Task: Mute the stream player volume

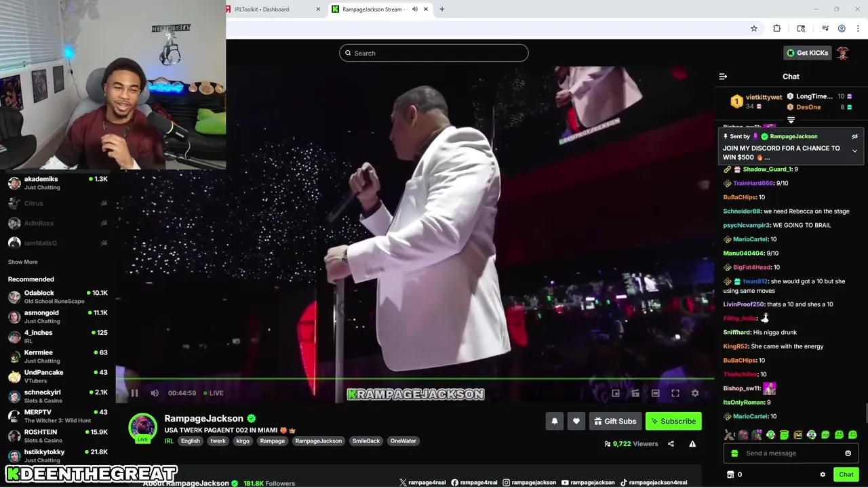Action: [x=155, y=393]
